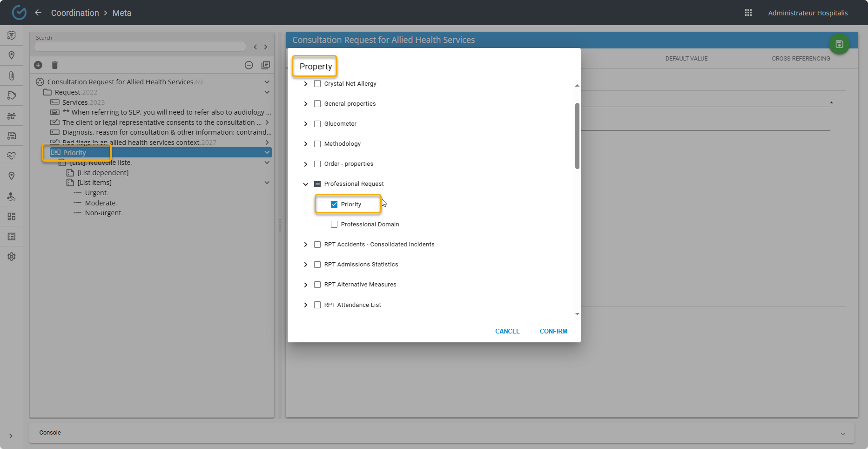Click the paperclip attachment sidebar icon
The height and width of the screenshot is (449, 868).
coord(12,75)
